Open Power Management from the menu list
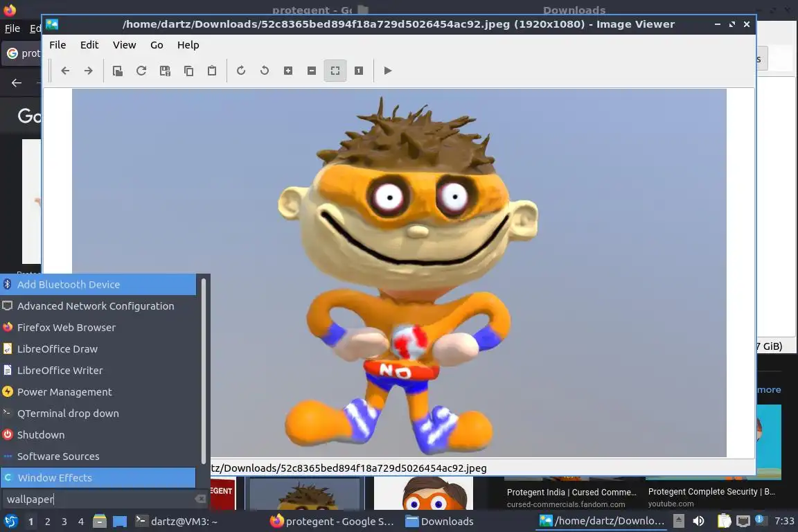Screen dimensions: 798x532 (x=98, y=392)
